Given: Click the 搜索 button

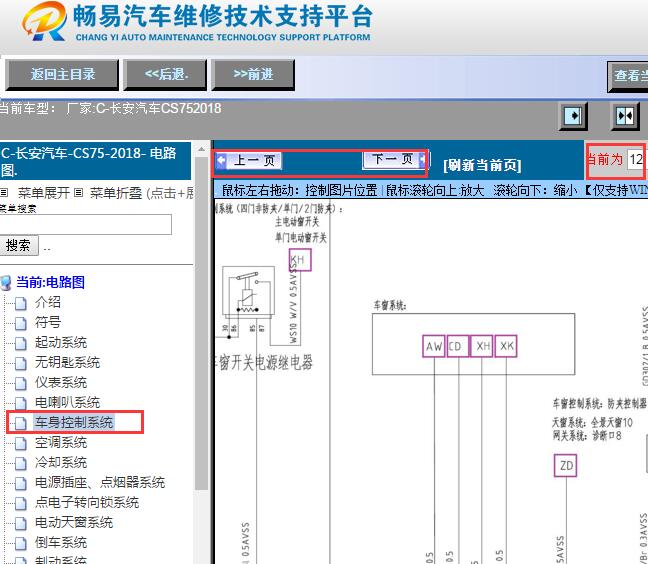Looking at the screenshot, I should [x=19, y=245].
